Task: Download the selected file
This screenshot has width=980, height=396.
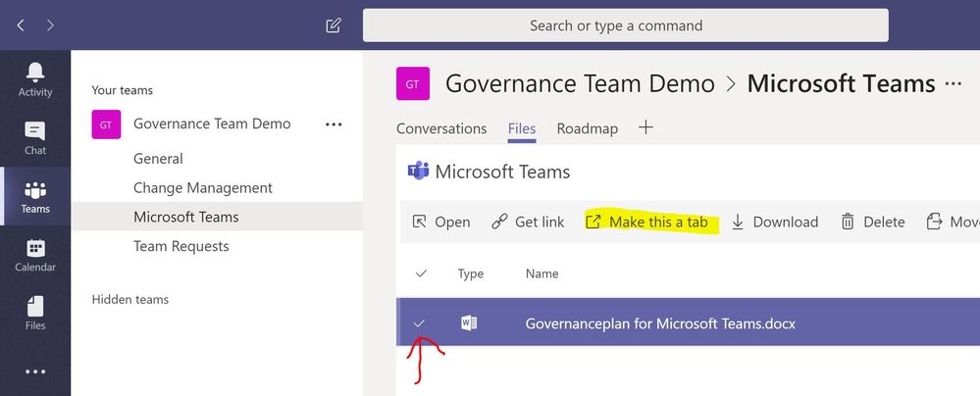Action: pos(775,222)
